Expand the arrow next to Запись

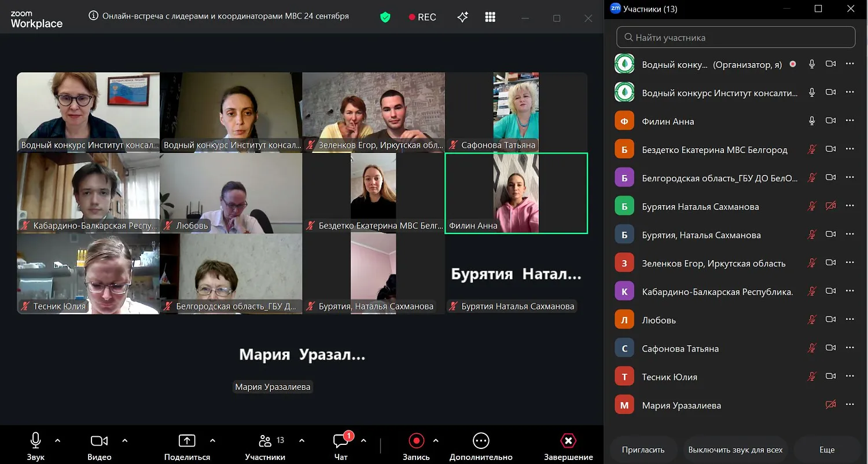pos(436,441)
